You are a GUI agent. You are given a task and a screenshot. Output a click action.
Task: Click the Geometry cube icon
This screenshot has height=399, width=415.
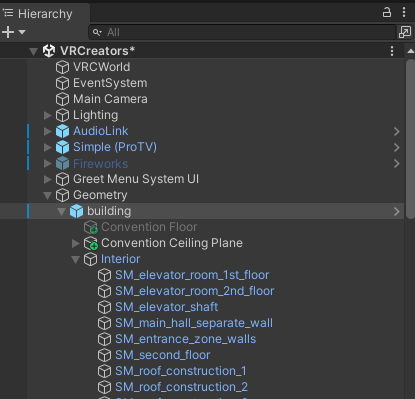pyautogui.click(x=62, y=195)
